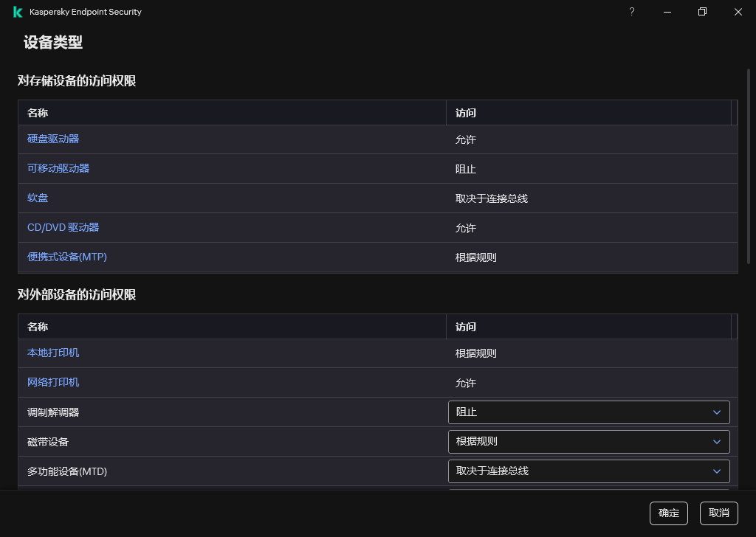This screenshot has width=756, height=537.
Task: Click the 软盘 device link
Action: [x=38, y=198]
